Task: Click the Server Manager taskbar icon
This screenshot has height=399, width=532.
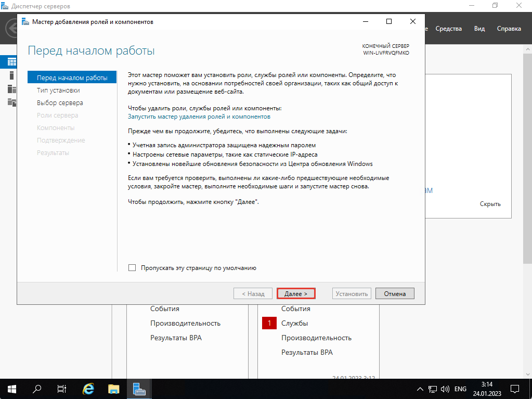Action: [x=139, y=389]
